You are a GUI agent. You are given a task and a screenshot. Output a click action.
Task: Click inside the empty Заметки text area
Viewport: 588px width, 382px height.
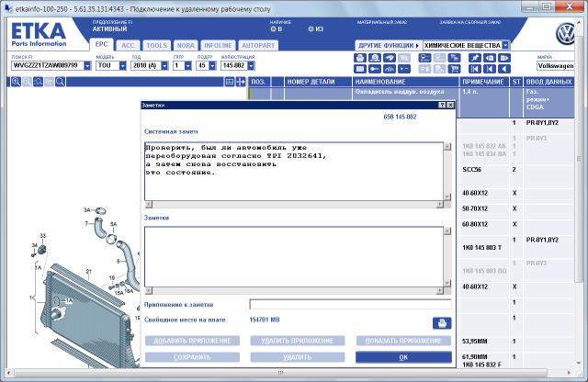294,257
